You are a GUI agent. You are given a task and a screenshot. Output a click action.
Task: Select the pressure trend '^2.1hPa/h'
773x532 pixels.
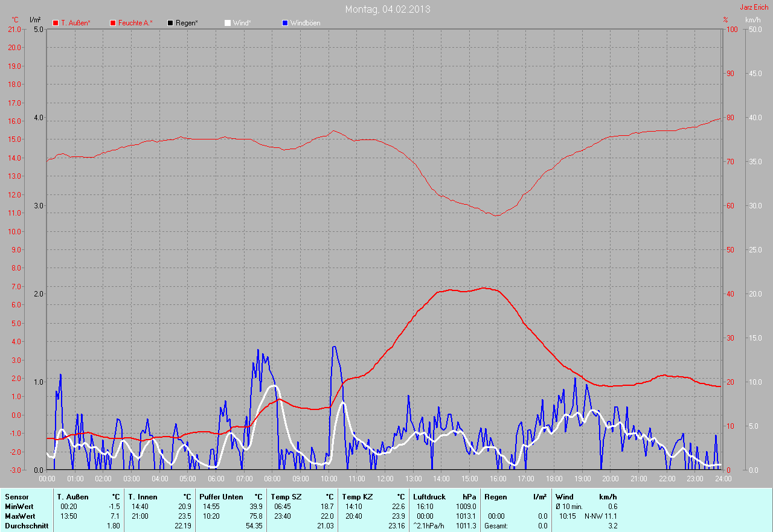(x=429, y=526)
